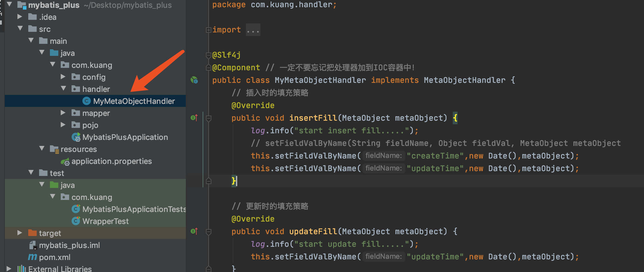
Task: Click the fold marker beside the @Slf4j annotation
Action: 208,55
